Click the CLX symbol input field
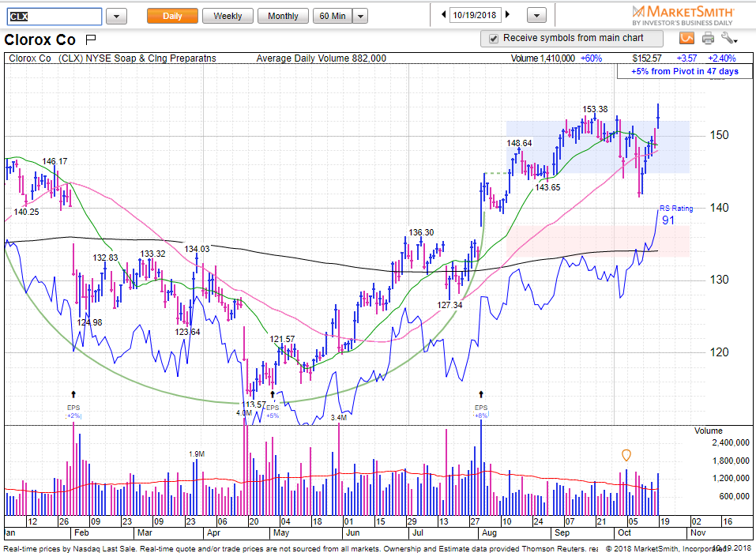Image resolution: width=756 pixels, height=553 pixels. click(x=54, y=17)
